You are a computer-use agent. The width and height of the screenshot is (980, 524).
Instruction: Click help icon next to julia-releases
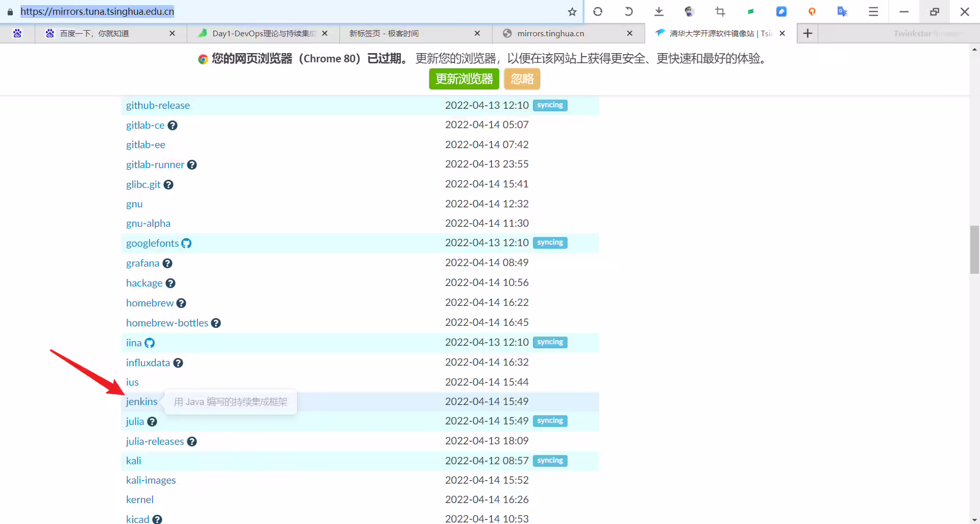(192, 441)
